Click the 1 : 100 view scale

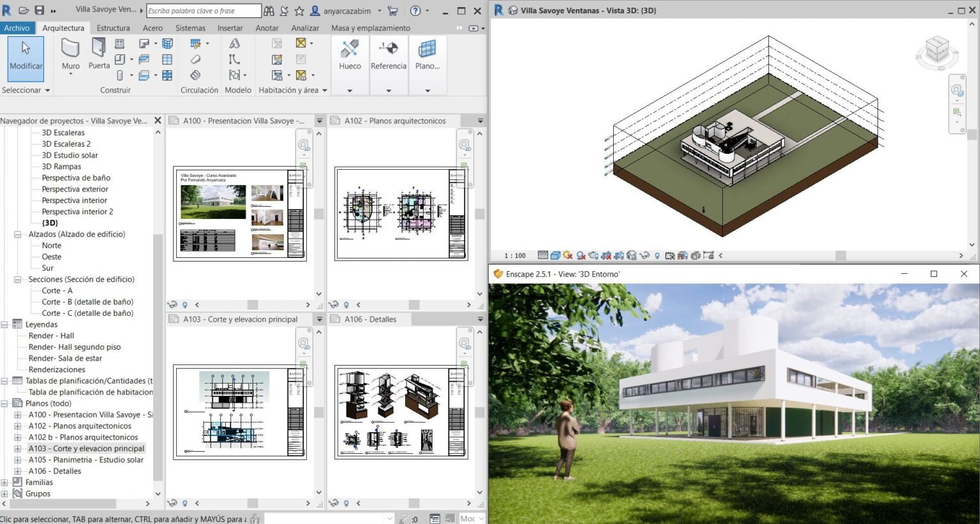click(x=515, y=255)
